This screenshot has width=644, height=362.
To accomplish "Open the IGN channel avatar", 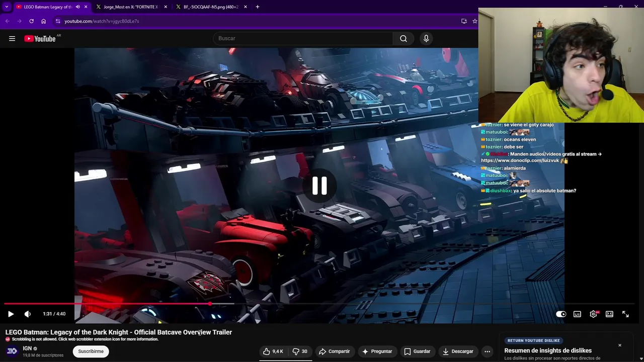I will coord(12,351).
